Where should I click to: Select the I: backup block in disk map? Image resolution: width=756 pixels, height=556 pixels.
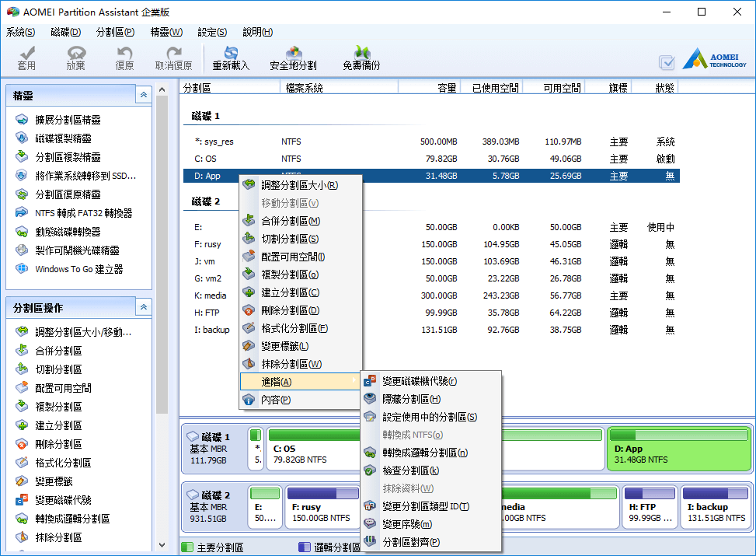click(716, 507)
